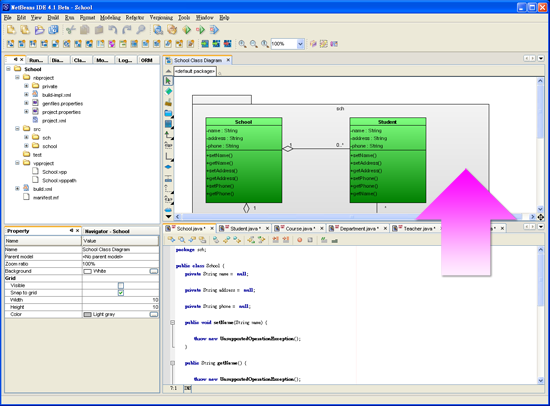Select the School class in the diagram

click(244, 160)
